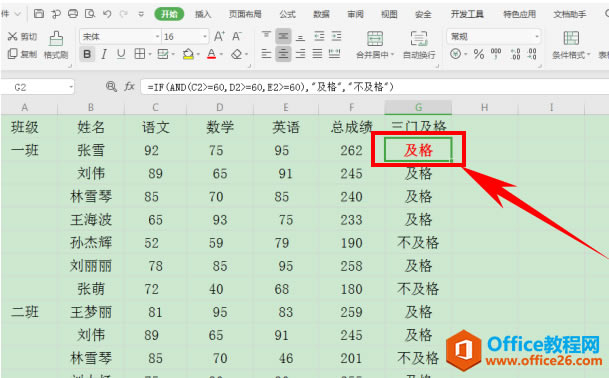Image resolution: width=609 pixels, height=378 pixels.
Task: Select column header G
Action: tap(418, 108)
